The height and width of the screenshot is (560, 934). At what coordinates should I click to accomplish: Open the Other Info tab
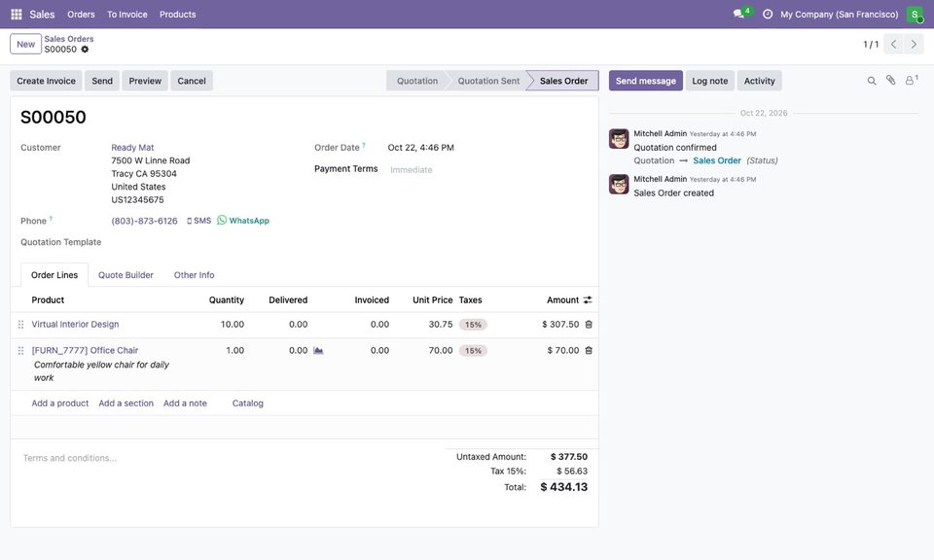coord(195,275)
